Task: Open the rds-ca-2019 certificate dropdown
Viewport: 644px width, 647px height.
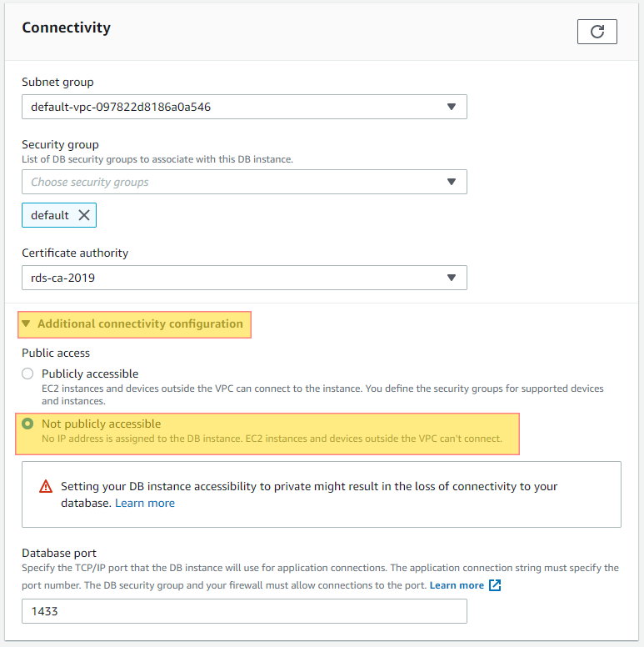Action: (244, 278)
